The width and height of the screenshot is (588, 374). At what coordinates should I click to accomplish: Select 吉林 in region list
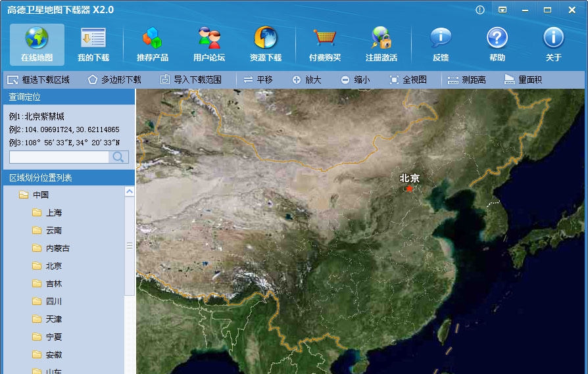47,284
